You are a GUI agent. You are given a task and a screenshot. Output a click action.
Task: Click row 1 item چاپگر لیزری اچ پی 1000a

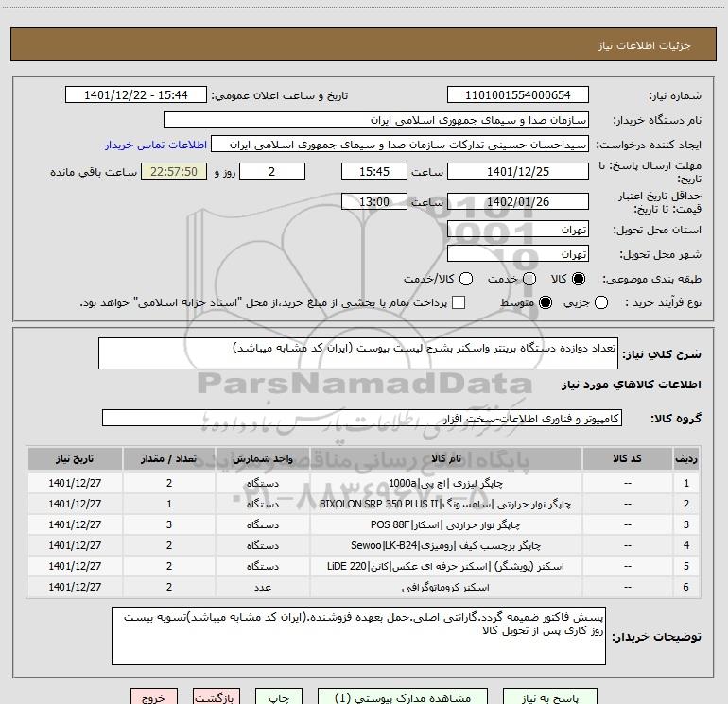point(445,483)
